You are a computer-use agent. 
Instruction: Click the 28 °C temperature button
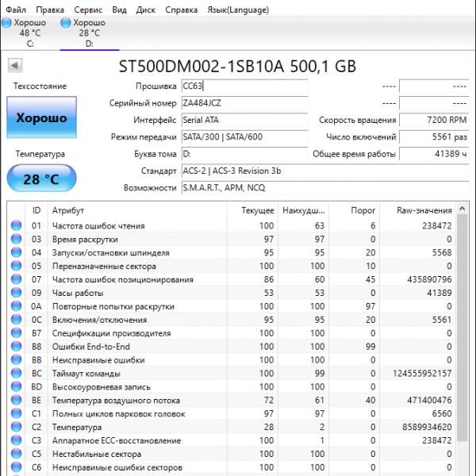[x=41, y=178]
